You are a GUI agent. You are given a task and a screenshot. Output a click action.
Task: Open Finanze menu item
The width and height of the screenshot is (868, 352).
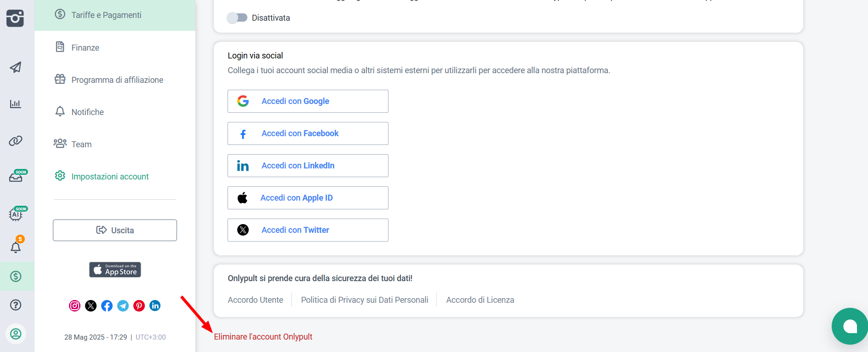[85, 47]
